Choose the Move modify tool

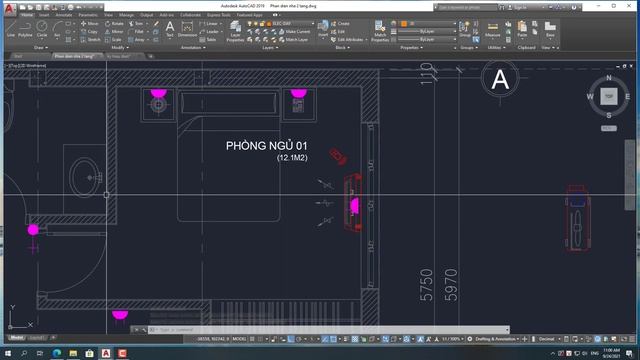pos(89,24)
